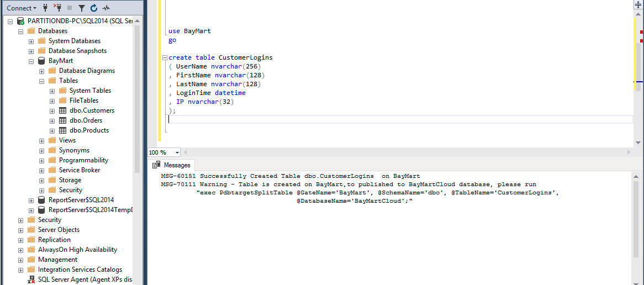The width and height of the screenshot is (644, 285).
Task: Select the SQL Server Agent icon
Action: pos(31,279)
